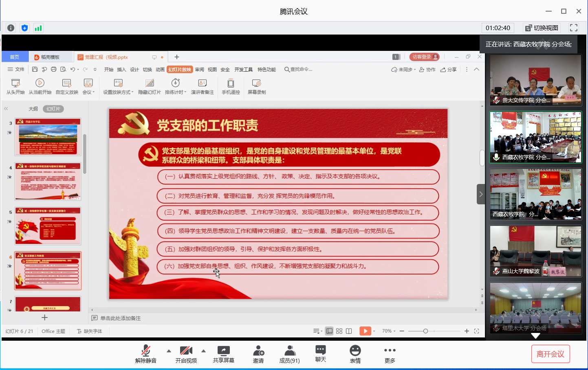
Task: Unmute microphone with 解除静音
Action: pos(145,353)
